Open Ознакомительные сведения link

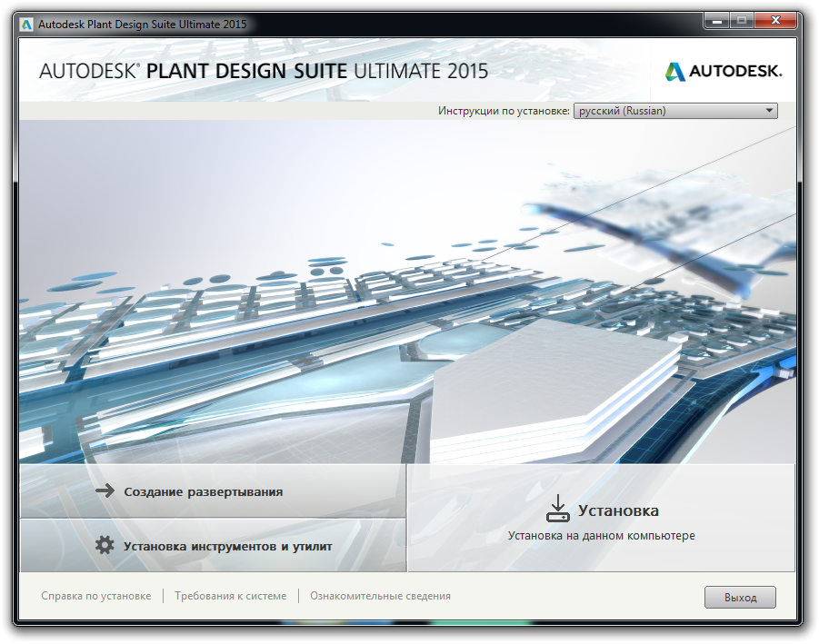coord(380,596)
